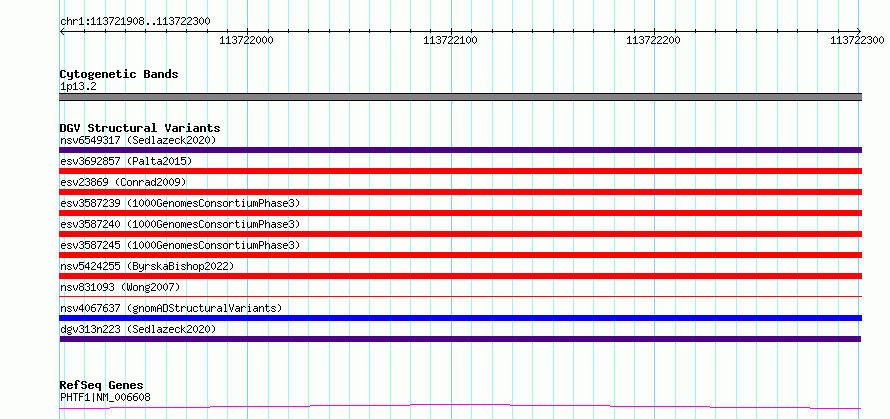This screenshot has width=890, height=419.
Task: Open variant label nsv831093 (Wong2007)
Action: tap(120, 287)
